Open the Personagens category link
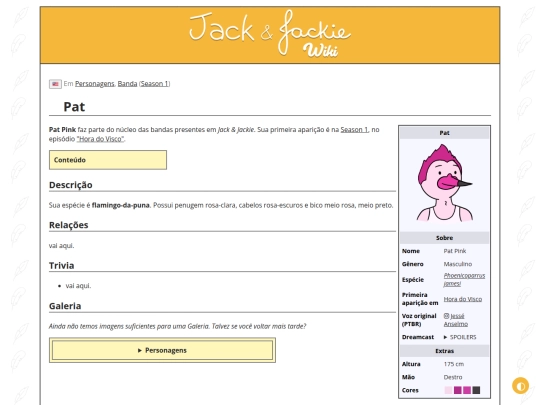This screenshot has height=405, width=540. point(94,84)
